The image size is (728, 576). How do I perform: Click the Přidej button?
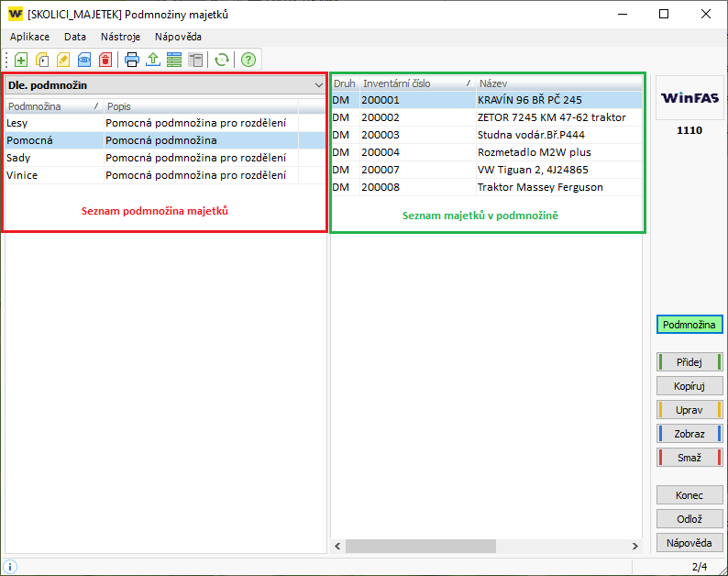pos(689,362)
